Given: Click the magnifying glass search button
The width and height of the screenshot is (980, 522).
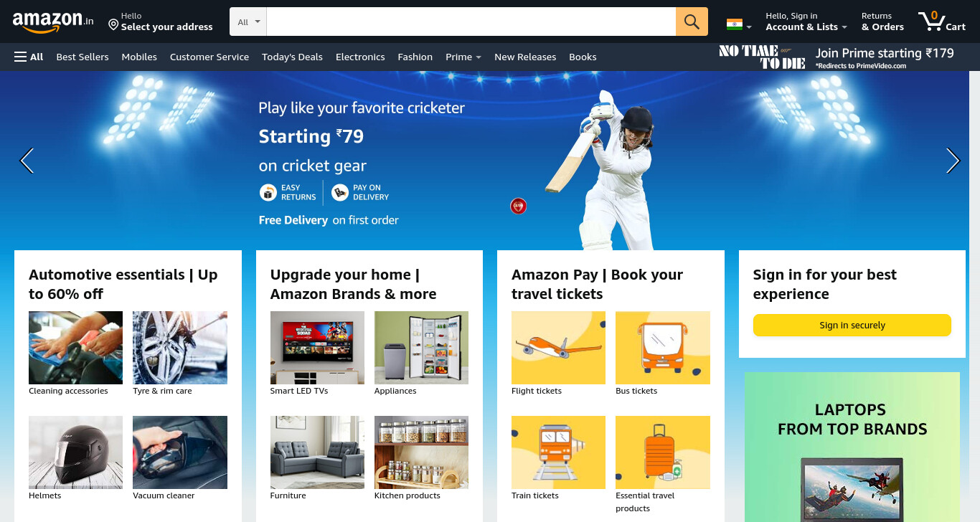Looking at the screenshot, I should (692, 22).
